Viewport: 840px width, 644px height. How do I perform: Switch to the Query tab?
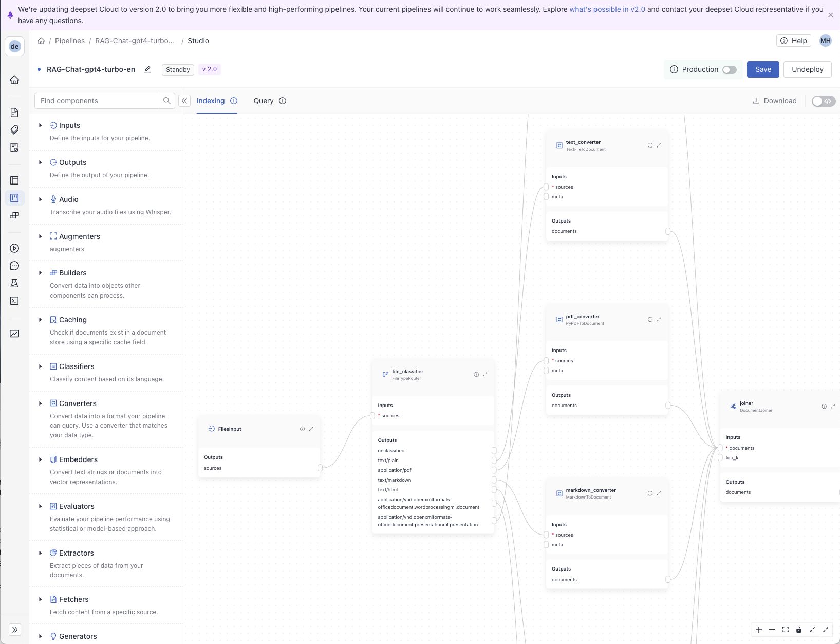coord(263,101)
